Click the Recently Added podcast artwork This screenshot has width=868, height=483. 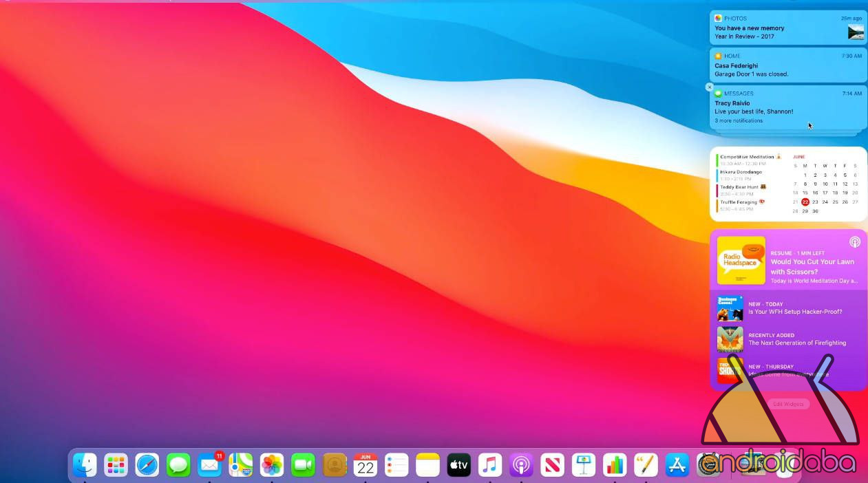(730, 339)
